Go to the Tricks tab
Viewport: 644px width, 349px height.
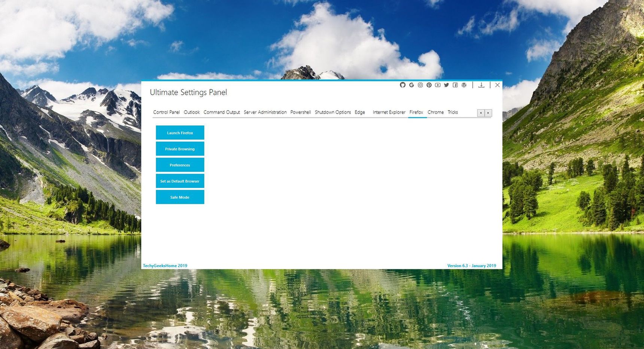coord(453,112)
